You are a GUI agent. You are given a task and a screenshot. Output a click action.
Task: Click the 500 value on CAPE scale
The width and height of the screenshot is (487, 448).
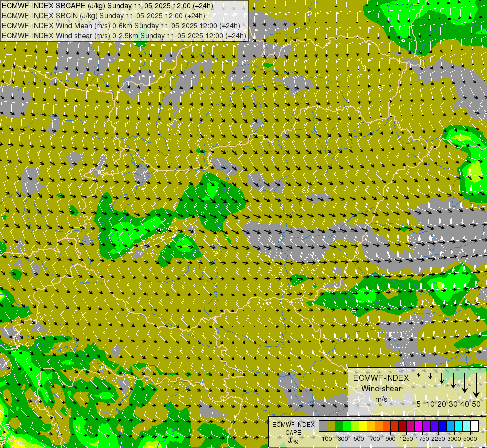(359, 439)
